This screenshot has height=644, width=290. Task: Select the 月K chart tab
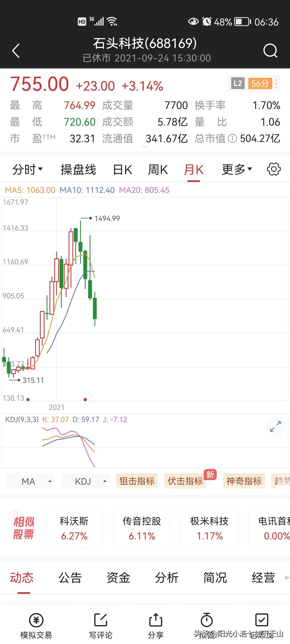click(194, 169)
